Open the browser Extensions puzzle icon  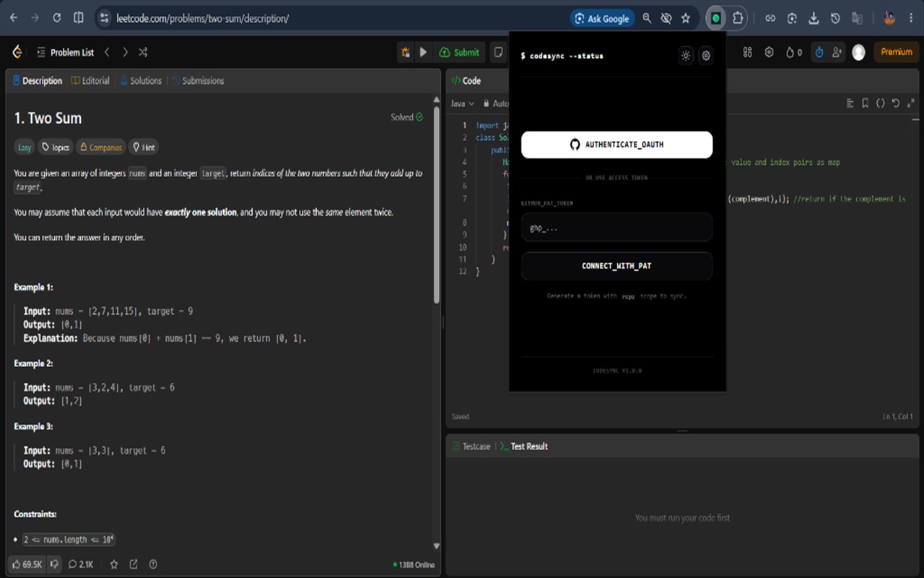pyautogui.click(x=738, y=18)
